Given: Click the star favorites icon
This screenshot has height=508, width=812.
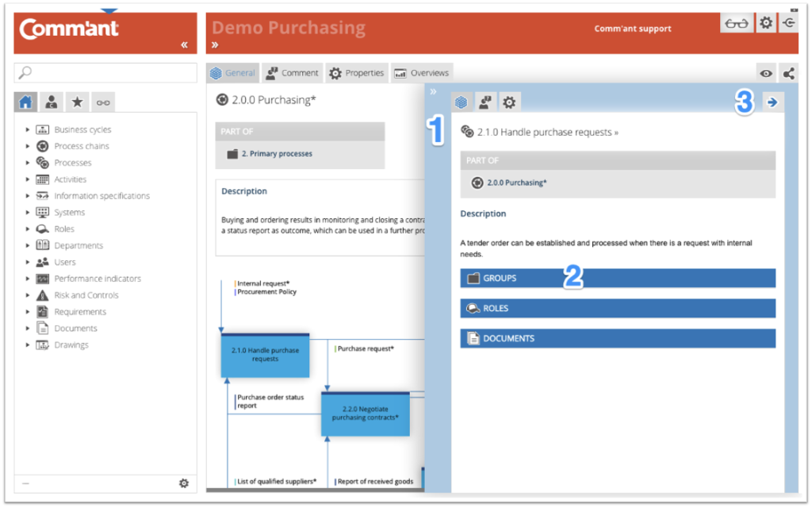Looking at the screenshot, I should [x=76, y=102].
